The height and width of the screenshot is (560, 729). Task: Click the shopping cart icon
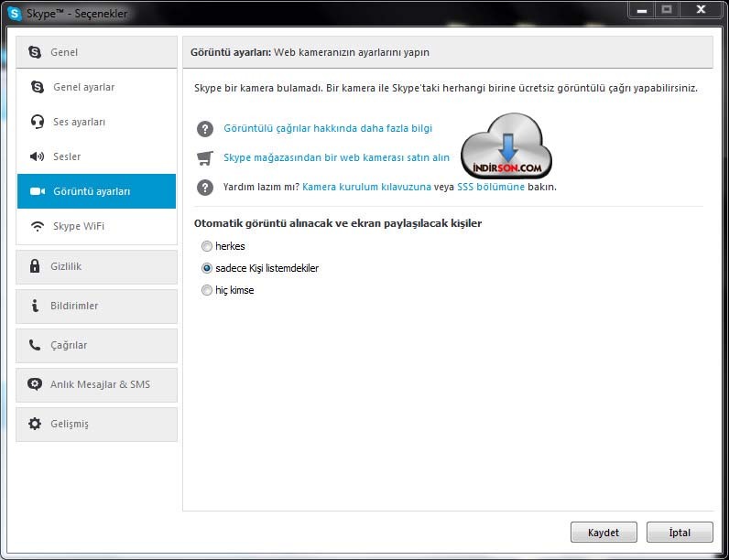(205, 158)
